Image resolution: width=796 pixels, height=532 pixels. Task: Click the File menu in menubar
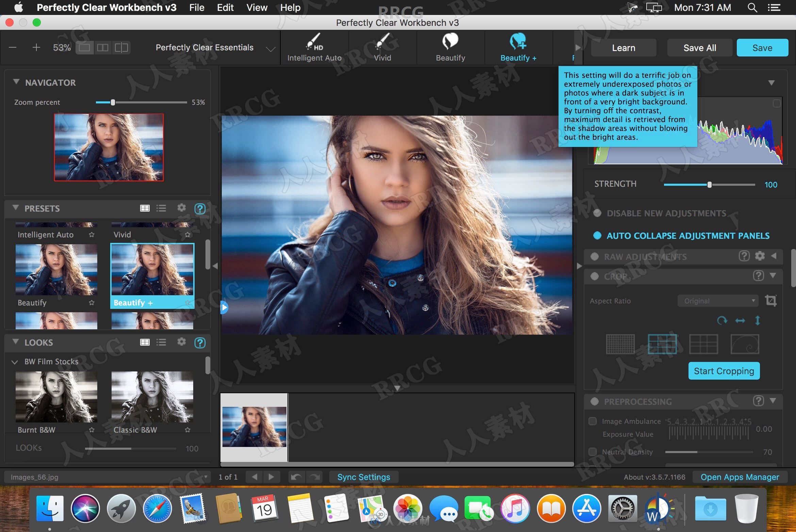tap(196, 7)
